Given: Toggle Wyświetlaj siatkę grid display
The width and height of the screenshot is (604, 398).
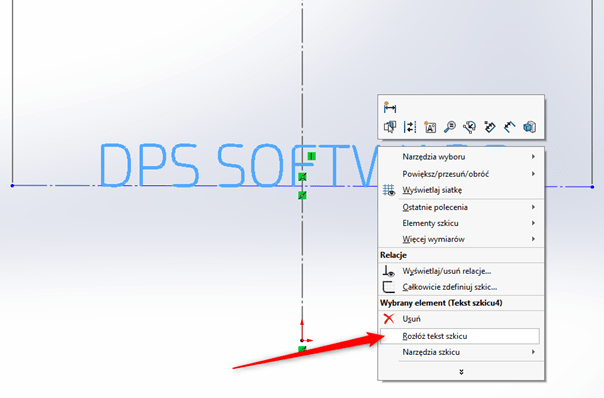Looking at the screenshot, I should [461, 190].
